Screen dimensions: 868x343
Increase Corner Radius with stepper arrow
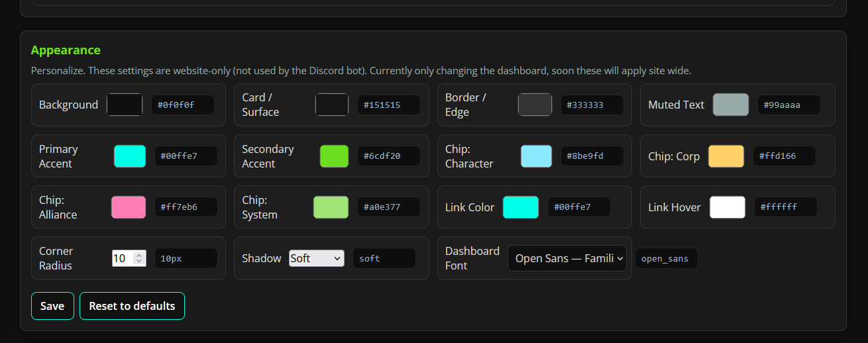139,255
